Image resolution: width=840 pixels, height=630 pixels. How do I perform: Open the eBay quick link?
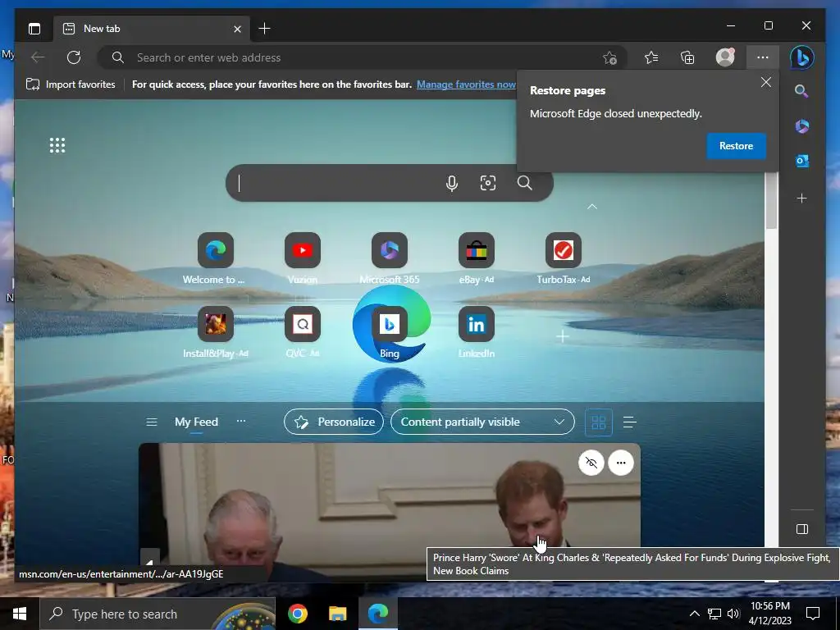(477, 258)
